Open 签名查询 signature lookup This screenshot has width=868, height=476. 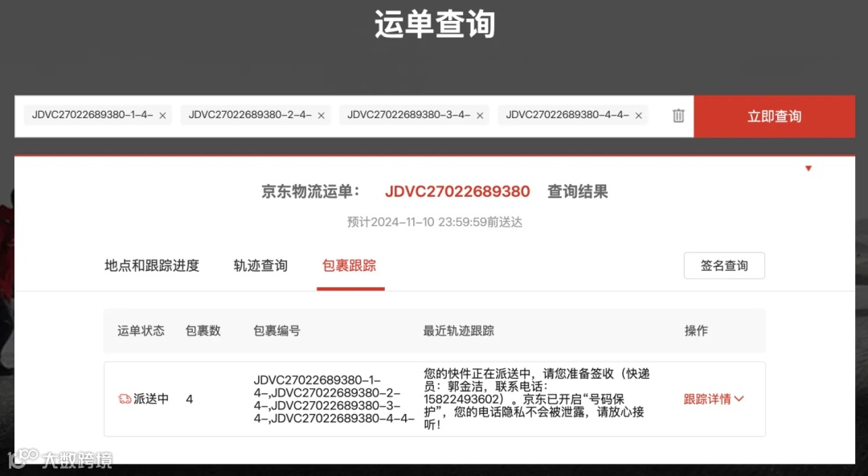coord(724,265)
